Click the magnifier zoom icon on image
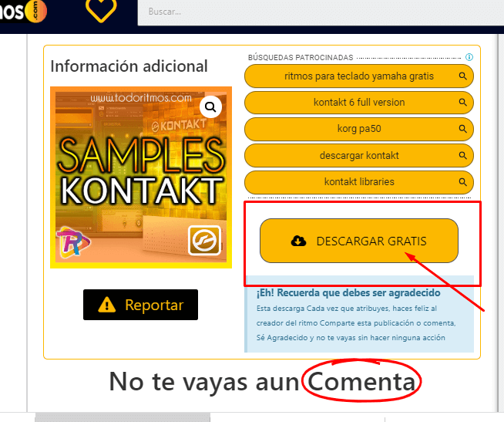Screen dimensions: 504x422 coord(210,106)
